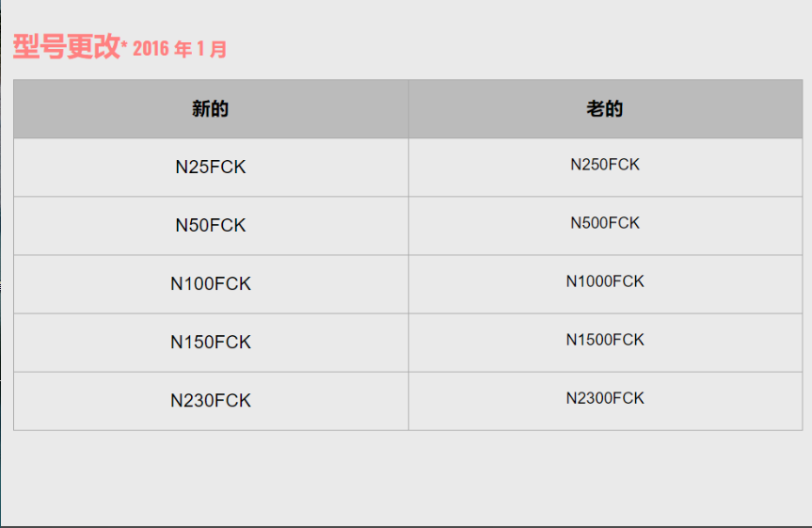
Task: Select the N500FCK model cell
Action: (605, 223)
